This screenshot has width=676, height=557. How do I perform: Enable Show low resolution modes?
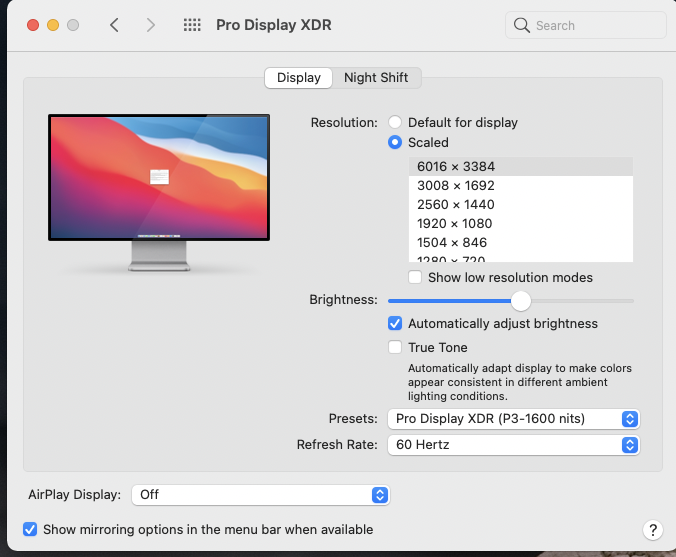[415, 277]
